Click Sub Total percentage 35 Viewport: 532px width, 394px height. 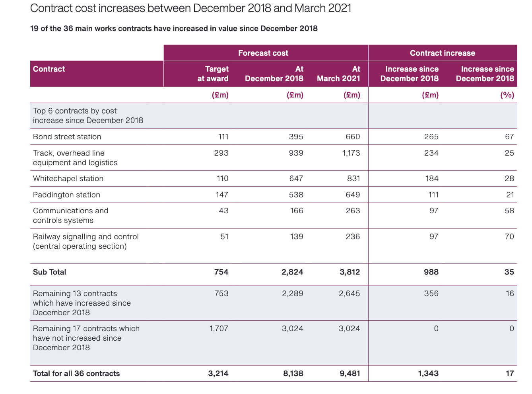[509, 272]
